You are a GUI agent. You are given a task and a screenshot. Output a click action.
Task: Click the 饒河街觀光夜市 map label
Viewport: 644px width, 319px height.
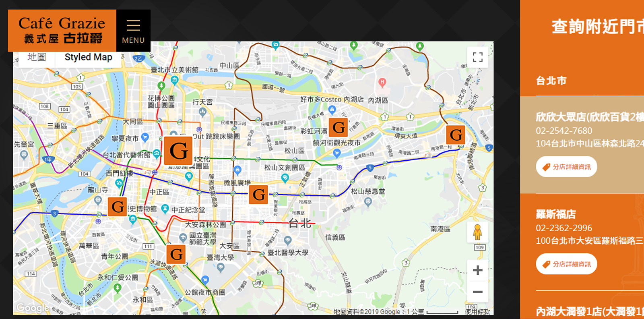pyautogui.click(x=337, y=143)
